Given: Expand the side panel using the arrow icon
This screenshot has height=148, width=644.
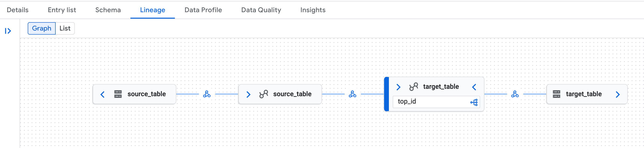Looking at the screenshot, I should pyautogui.click(x=9, y=31).
